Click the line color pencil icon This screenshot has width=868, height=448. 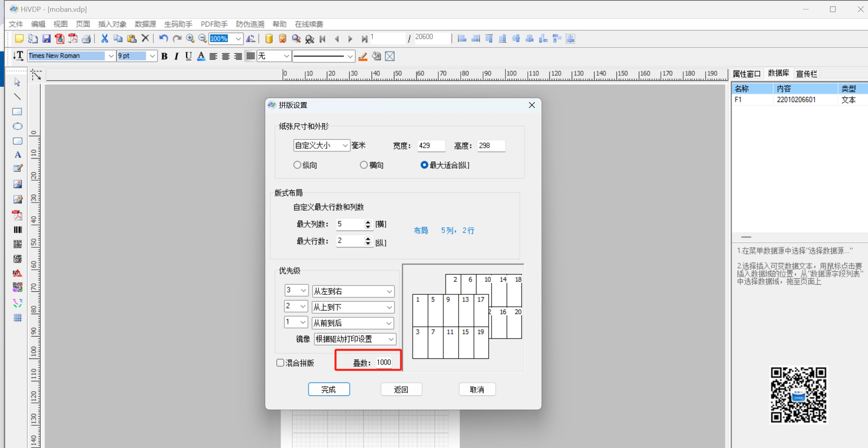(x=363, y=56)
